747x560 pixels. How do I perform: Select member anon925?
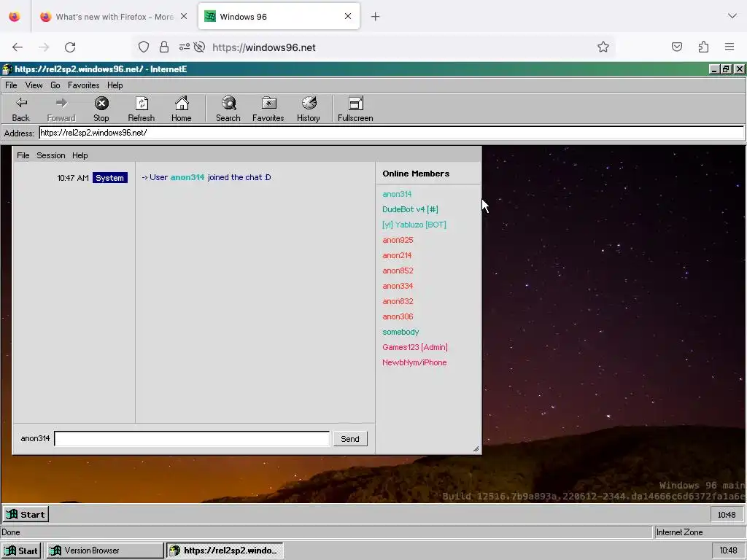[x=398, y=240]
